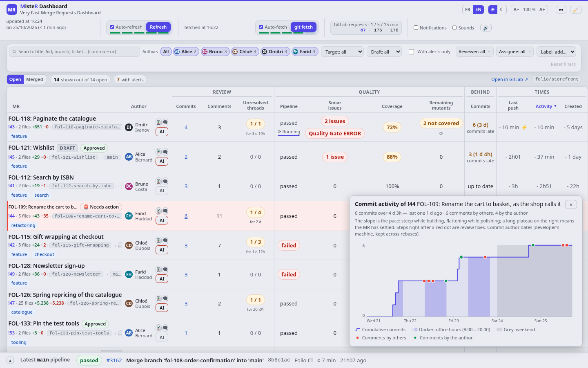Open the Draft: all dropdown
588x368 pixels.
(x=384, y=52)
